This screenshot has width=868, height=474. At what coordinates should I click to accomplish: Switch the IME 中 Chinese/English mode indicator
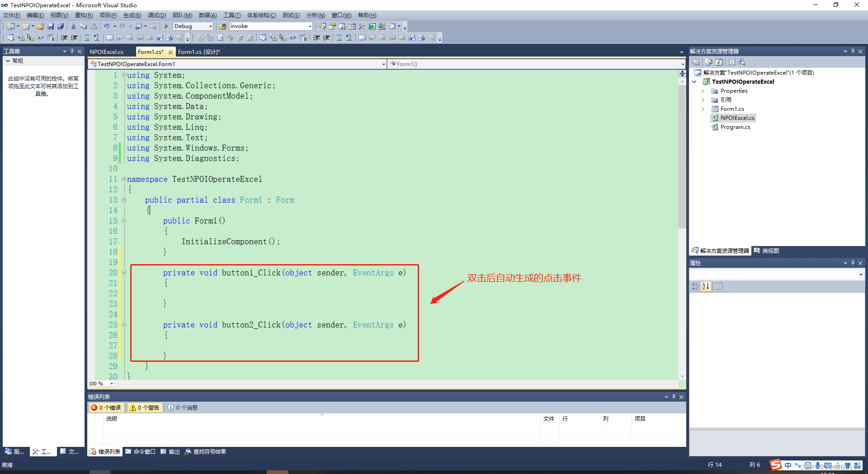(x=788, y=465)
